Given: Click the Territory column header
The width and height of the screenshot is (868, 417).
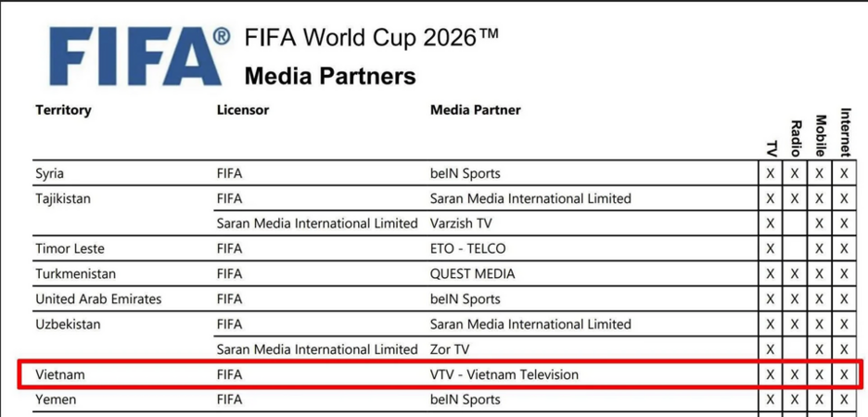Looking at the screenshot, I should pos(63,110).
